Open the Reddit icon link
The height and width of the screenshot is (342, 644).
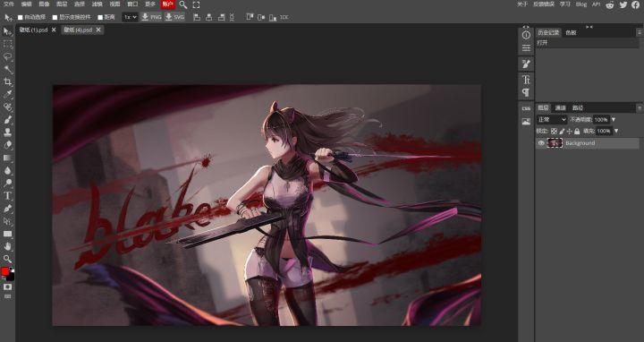coord(610,4)
